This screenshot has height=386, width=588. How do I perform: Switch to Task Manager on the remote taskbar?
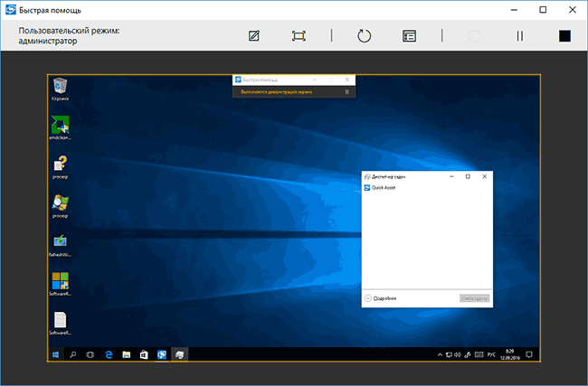(x=180, y=354)
